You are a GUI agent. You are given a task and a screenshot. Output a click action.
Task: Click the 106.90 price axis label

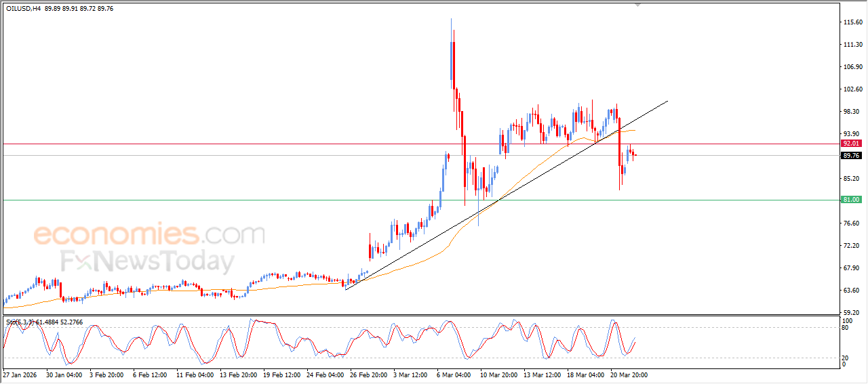[852, 67]
